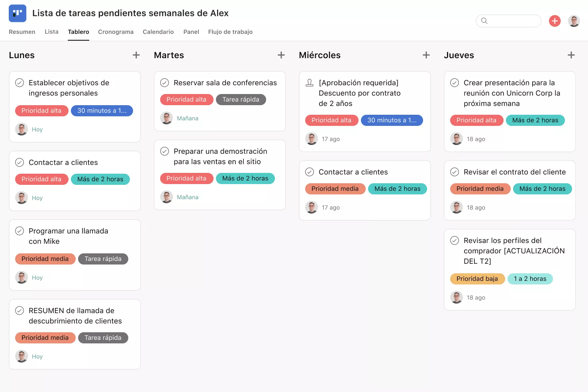Click assignee avatar on Reservar sala de conferencias

pos(166,118)
